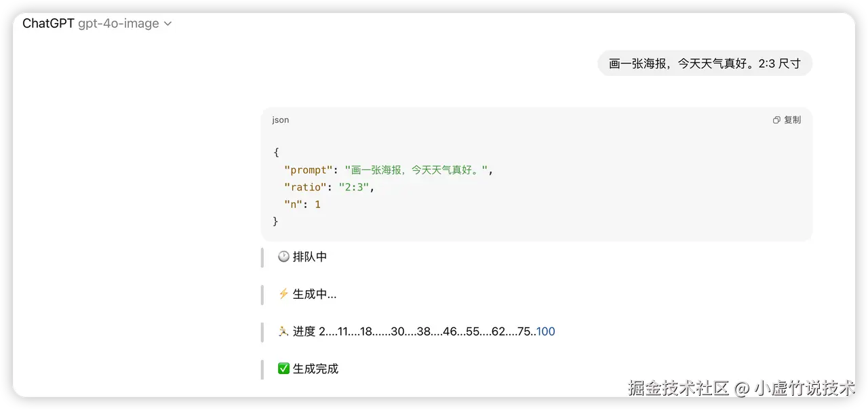Click the green checkmark next to 生成完成
868x410 pixels.
tap(283, 369)
